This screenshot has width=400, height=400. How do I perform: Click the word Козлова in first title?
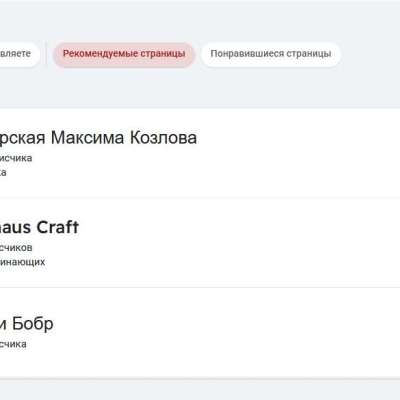pyautogui.click(x=163, y=137)
